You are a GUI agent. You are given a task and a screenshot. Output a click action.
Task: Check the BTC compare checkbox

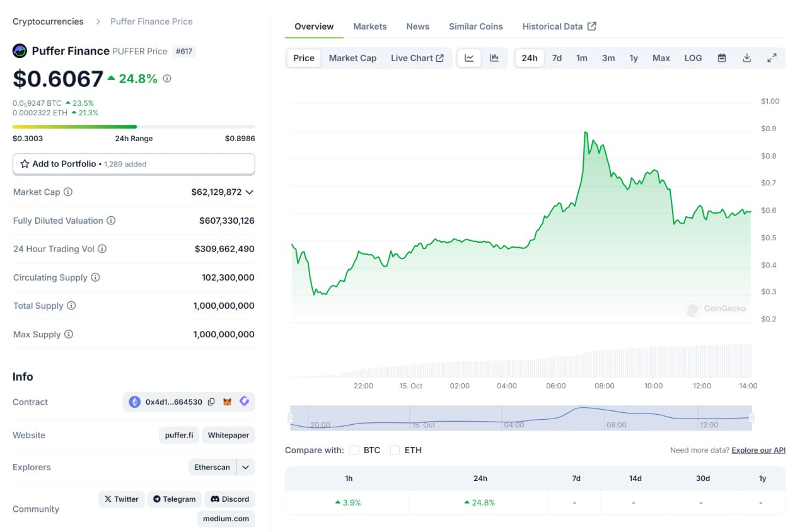click(354, 450)
